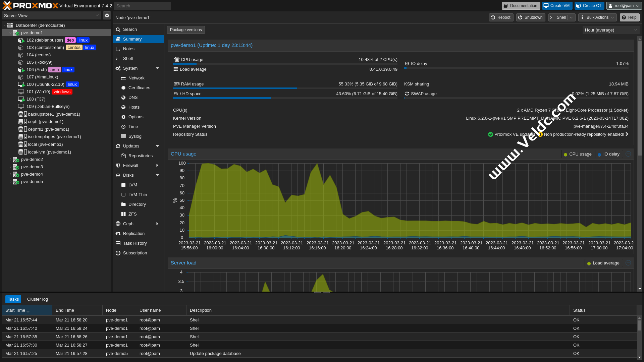This screenshot has height=362, width=644.
Task: Click the Certificates ribbon icon
Action: (123, 88)
